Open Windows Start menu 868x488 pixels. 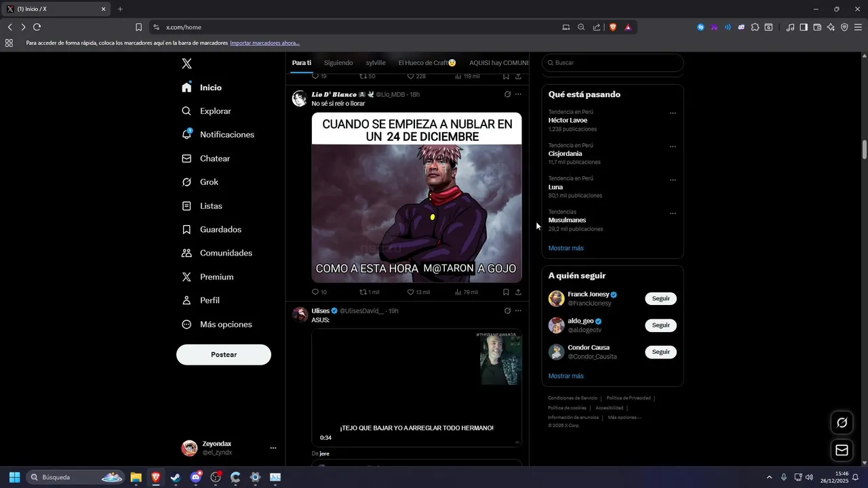coord(14,477)
